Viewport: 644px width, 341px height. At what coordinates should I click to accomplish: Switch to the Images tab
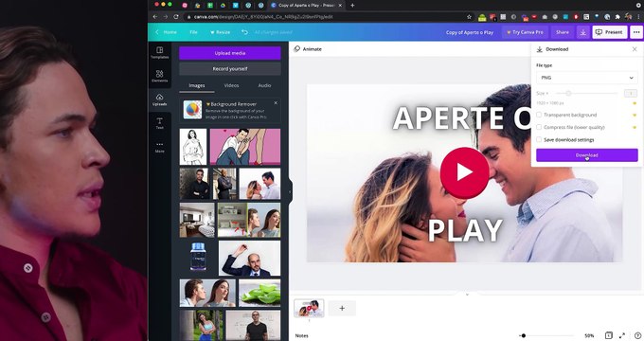[197, 85]
